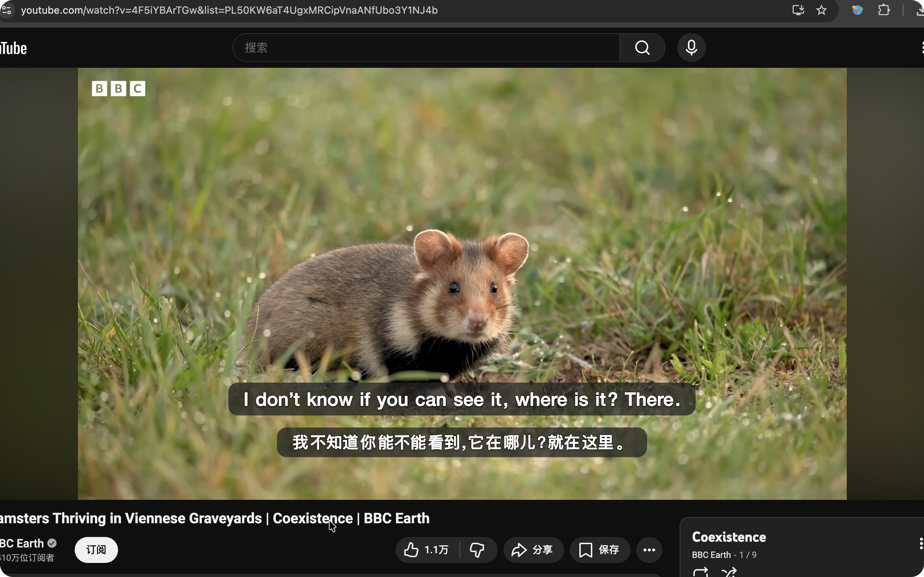
Task: Visit the BBC Earth channel
Action: click(21, 543)
